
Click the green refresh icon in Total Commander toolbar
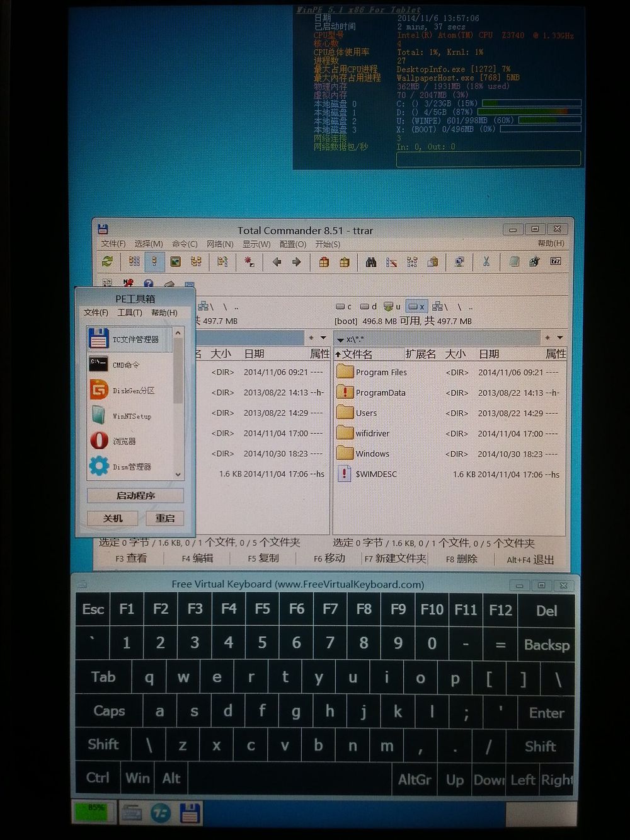click(x=107, y=261)
